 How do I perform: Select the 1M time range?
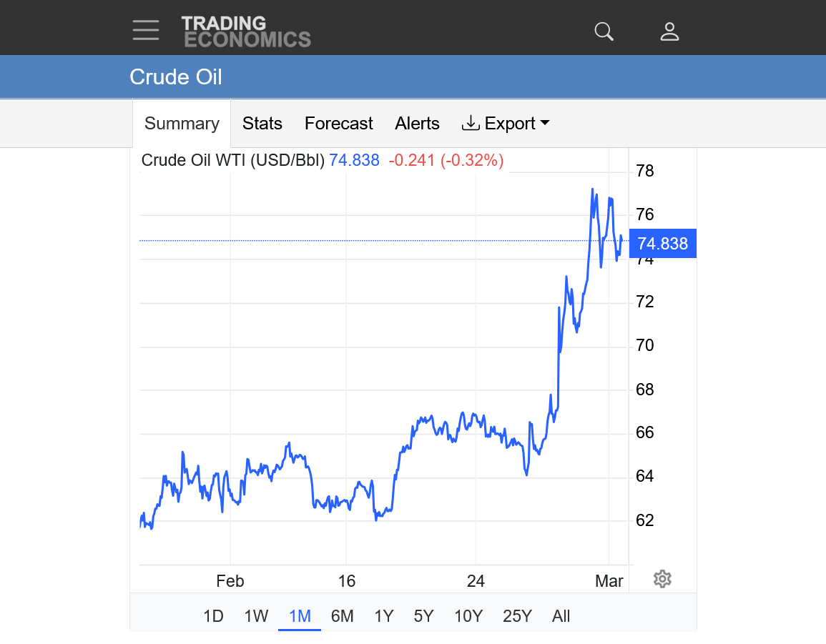pyautogui.click(x=300, y=616)
